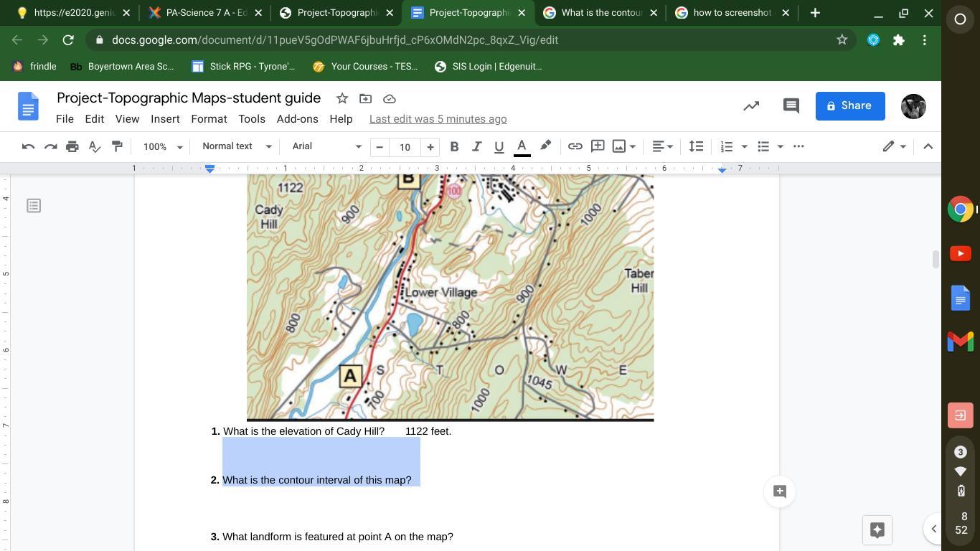Open the comment history icon
This screenshot has height=551, width=980.
791,106
